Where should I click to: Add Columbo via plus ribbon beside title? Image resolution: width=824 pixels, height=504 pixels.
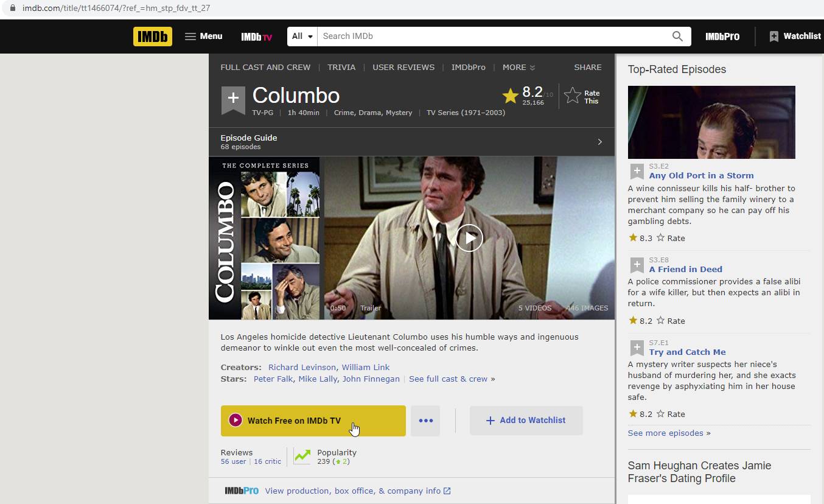pos(233,100)
